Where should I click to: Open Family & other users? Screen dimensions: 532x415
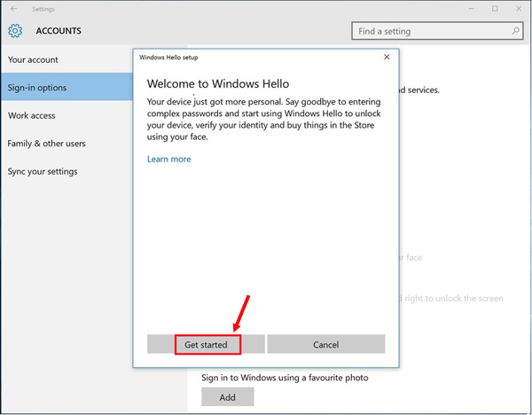66,144
